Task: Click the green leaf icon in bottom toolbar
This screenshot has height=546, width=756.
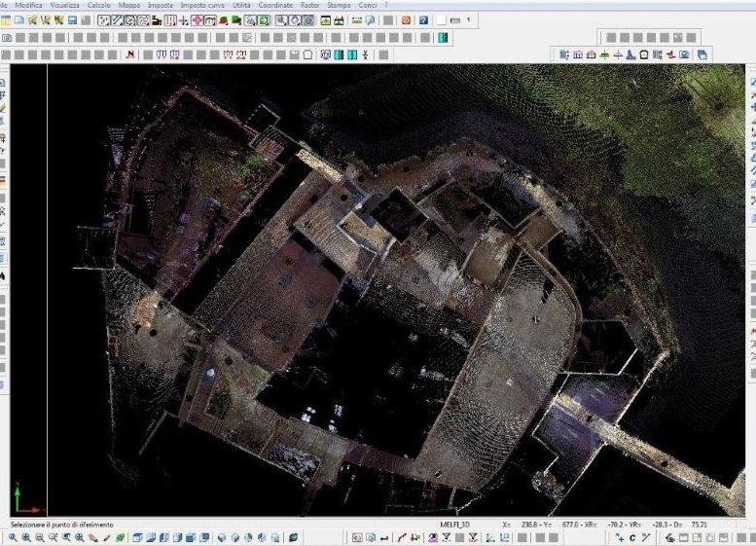Action: tap(120, 537)
